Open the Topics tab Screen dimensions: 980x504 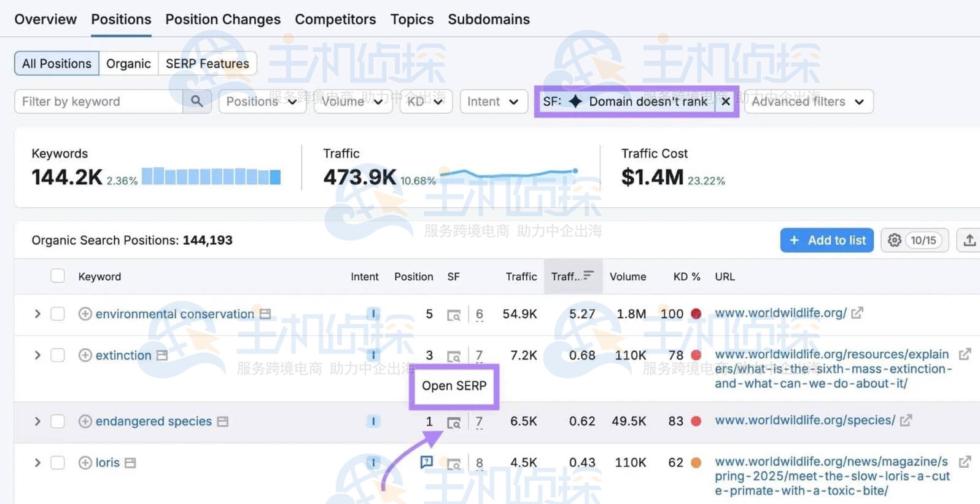pyautogui.click(x=412, y=19)
